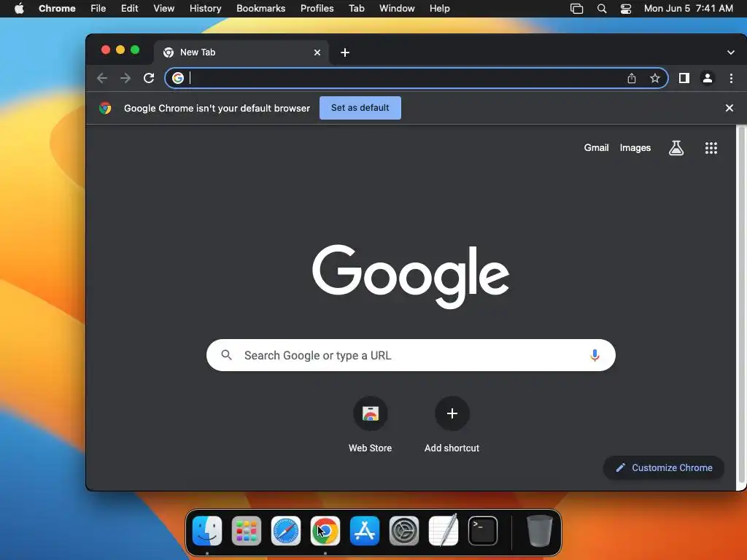Click the date and time clock
This screenshot has height=560, width=747.
click(x=689, y=8)
